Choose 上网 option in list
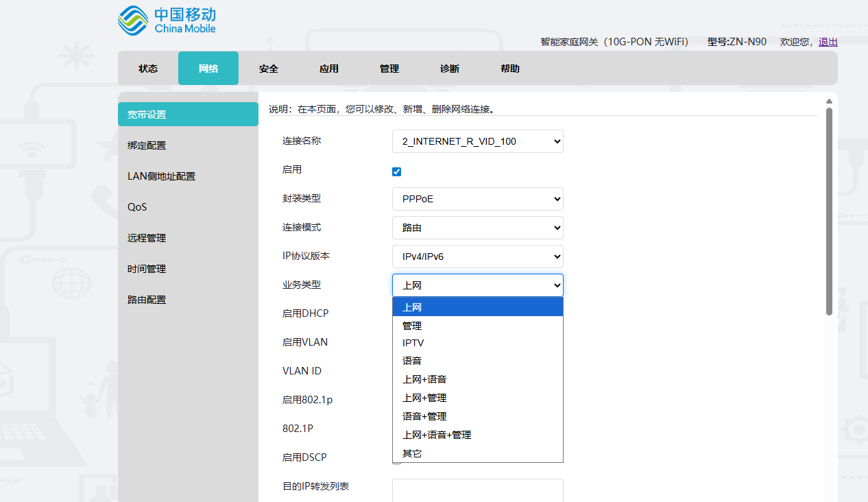 pyautogui.click(x=478, y=307)
